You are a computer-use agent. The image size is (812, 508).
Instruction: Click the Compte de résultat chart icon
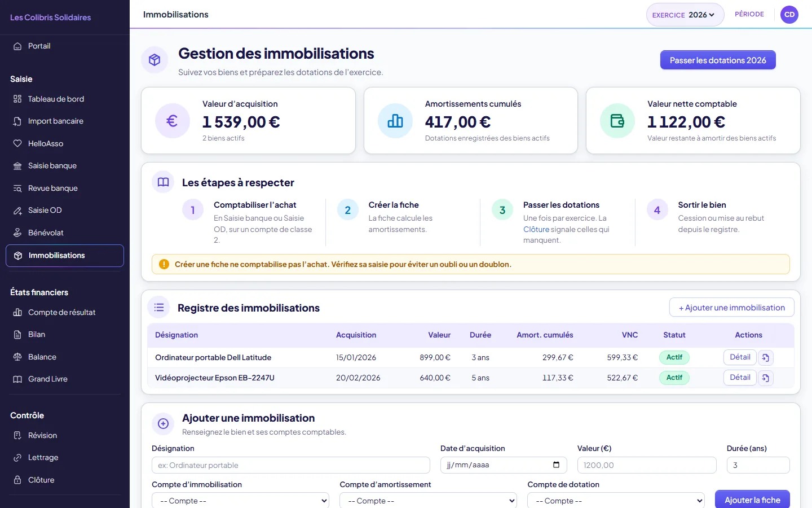(x=17, y=313)
